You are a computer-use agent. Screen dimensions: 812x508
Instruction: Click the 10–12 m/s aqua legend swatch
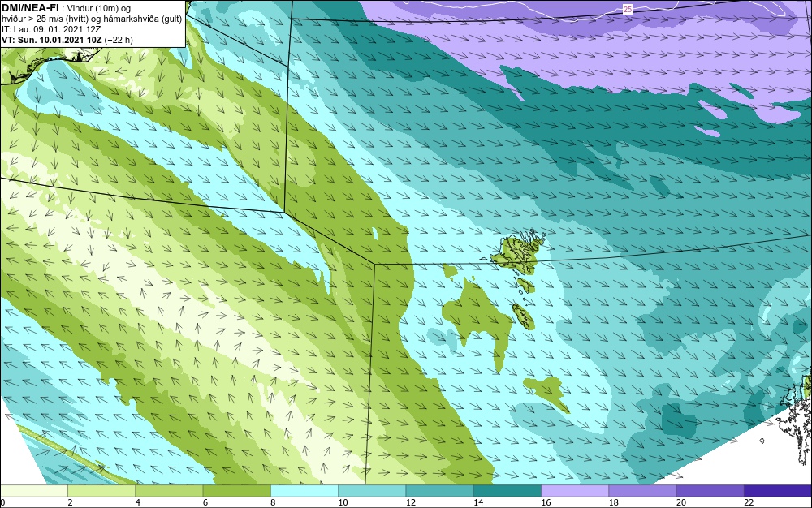[372, 491]
